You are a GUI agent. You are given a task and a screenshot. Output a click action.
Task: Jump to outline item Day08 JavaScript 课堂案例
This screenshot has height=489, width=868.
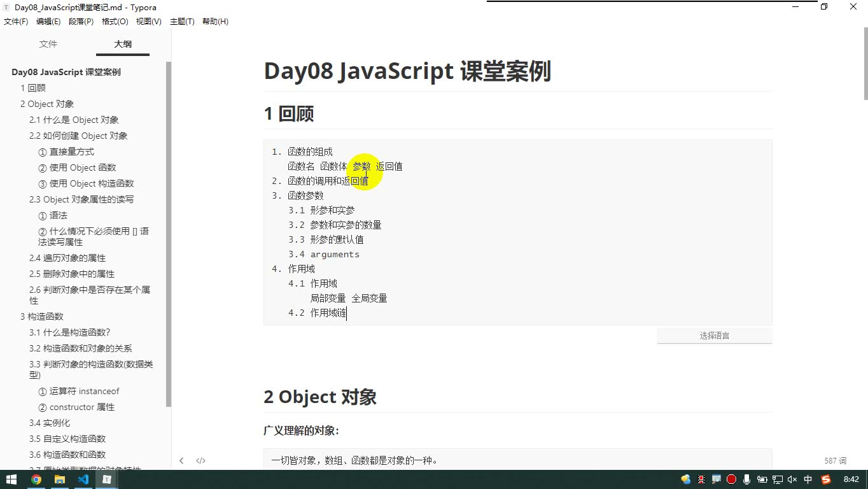click(x=66, y=72)
